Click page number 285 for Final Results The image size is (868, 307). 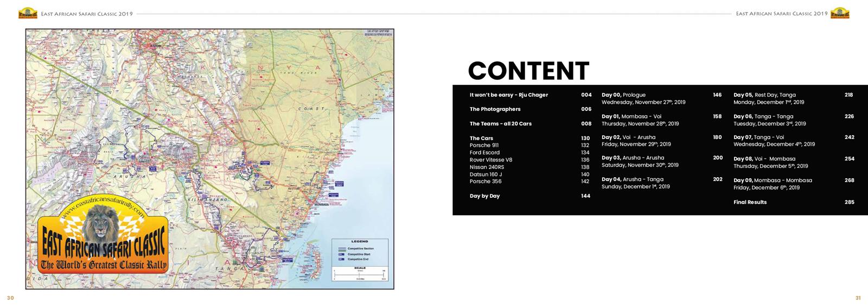coord(850,202)
